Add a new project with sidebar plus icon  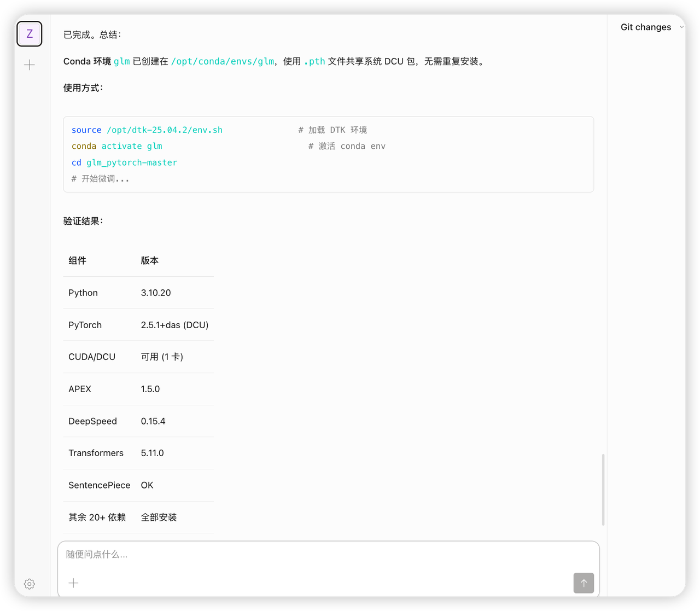pyautogui.click(x=30, y=65)
